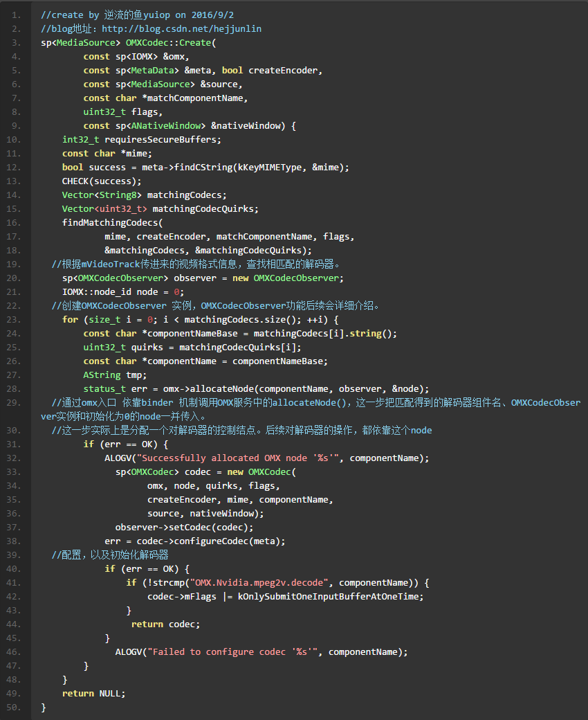Click line number 25 in the gutter
588x720 pixels.
(14, 347)
